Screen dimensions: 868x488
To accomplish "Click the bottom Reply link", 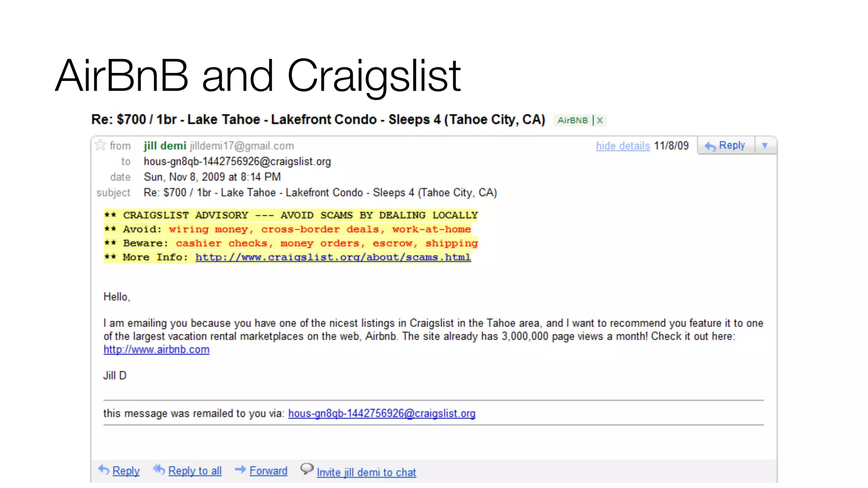I will point(126,471).
